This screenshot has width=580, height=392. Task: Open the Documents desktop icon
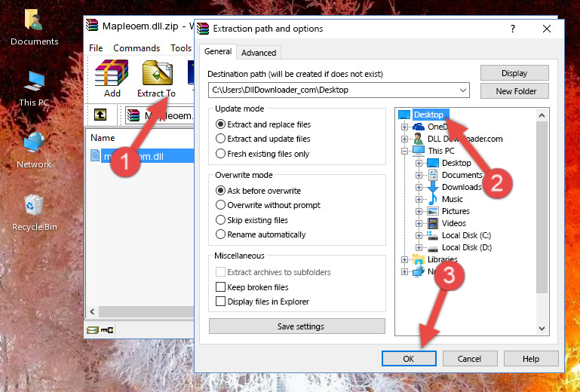(x=34, y=27)
